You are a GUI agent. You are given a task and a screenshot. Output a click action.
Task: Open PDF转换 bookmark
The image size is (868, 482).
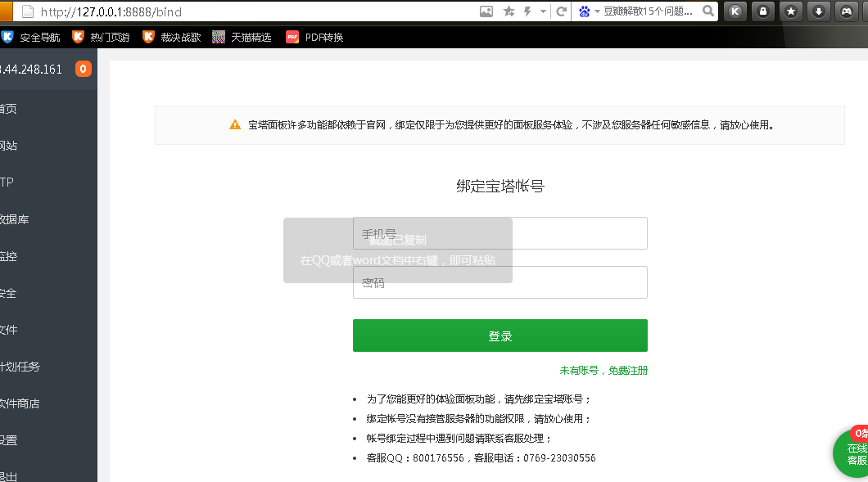click(314, 37)
